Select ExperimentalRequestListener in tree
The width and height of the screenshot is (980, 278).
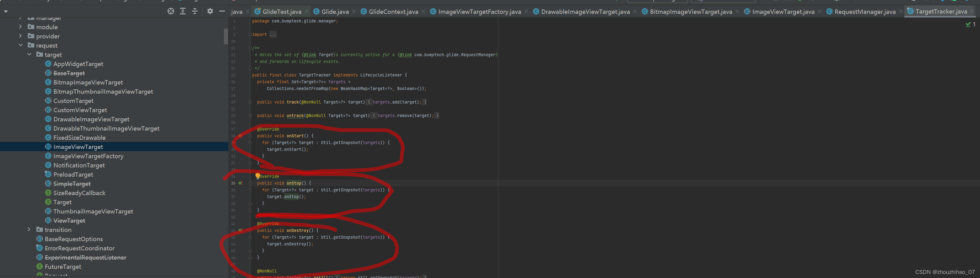coord(85,257)
